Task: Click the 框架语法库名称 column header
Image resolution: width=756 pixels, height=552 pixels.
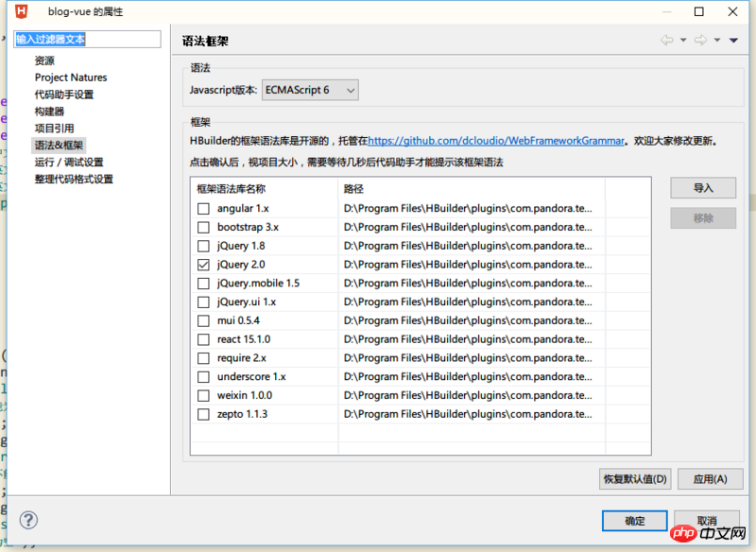Action: pyautogui.click(x=265, y=189)
